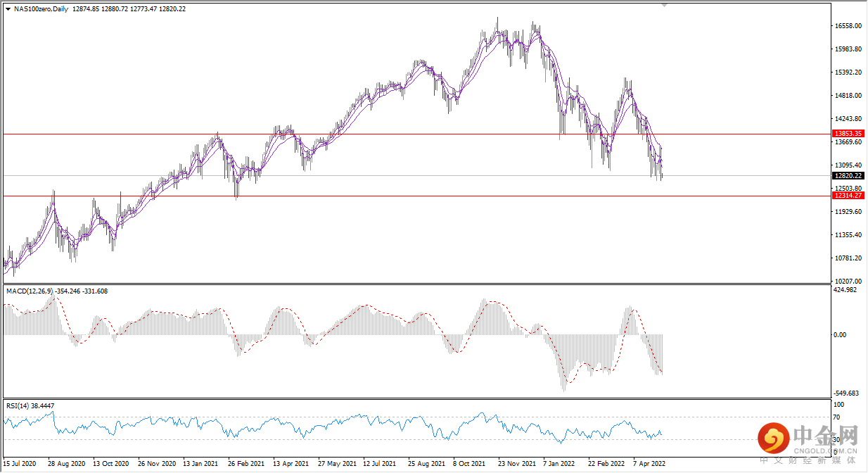This screenshot has width=868, height=473.
Task: Click the 27 May 2021 date label
Action: pyautogui.click(x=336, y=465)
